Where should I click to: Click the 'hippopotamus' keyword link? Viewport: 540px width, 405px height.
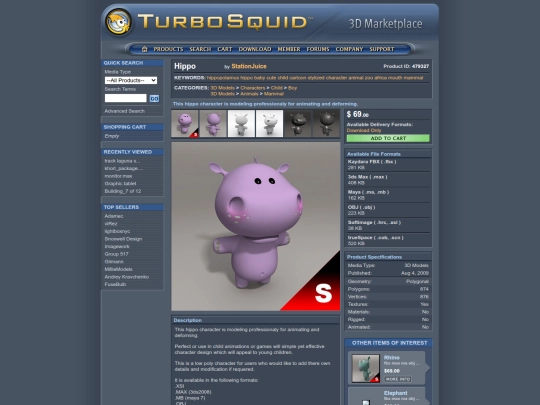click(x=223, y=78)
